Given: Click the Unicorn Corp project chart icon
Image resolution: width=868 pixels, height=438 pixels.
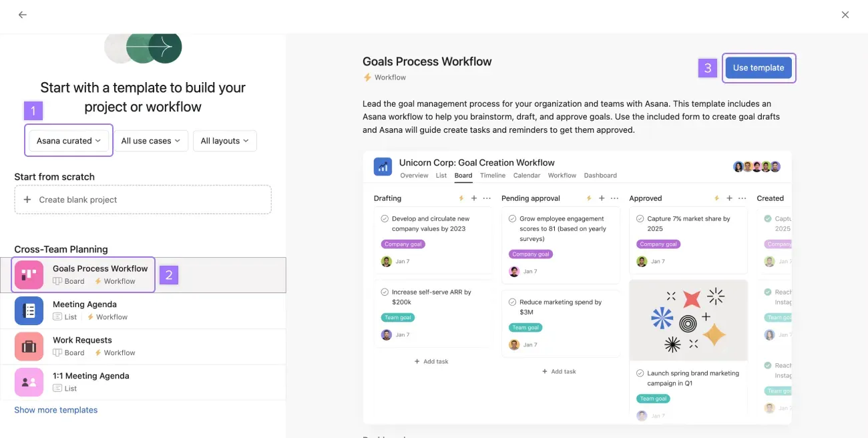Looking at the screenshot, I should coord(383,167).
